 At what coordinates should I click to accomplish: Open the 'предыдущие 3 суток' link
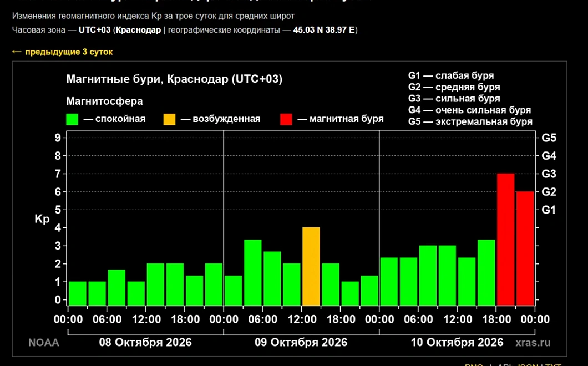click(x=62, y=52)
